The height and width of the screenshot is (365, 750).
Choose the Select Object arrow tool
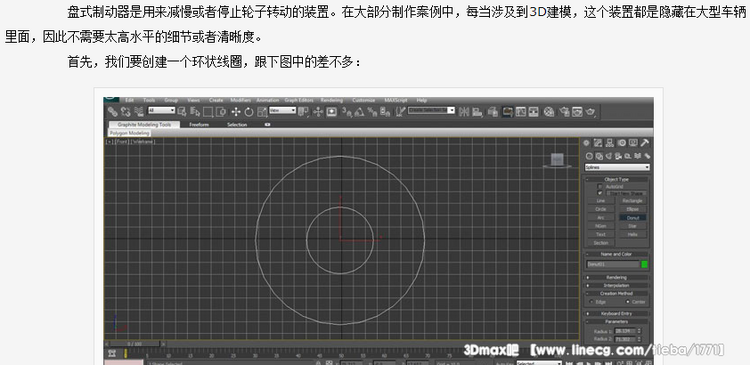coord(182,112)
